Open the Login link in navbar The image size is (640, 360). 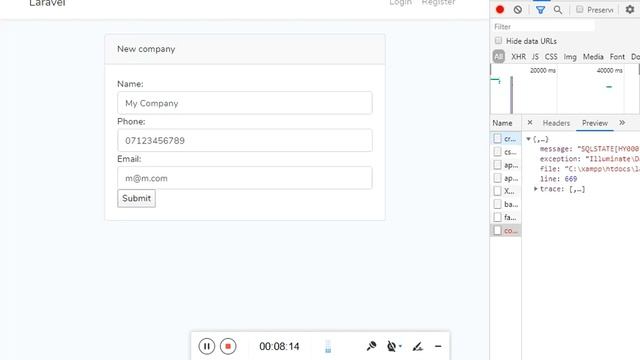point(400,3)
